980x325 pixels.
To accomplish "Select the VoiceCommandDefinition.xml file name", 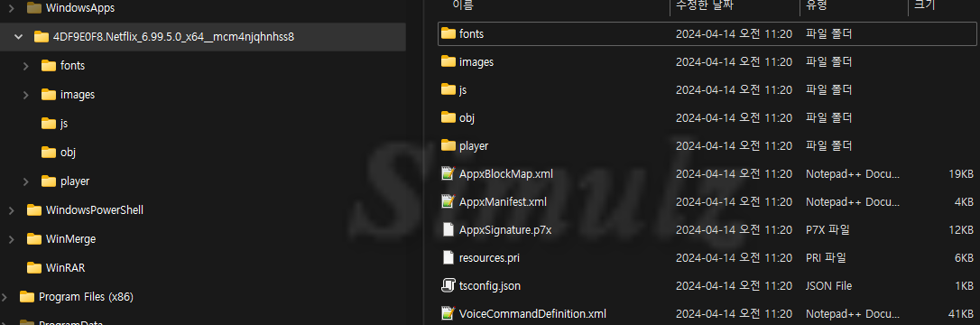I will (532, 314).
